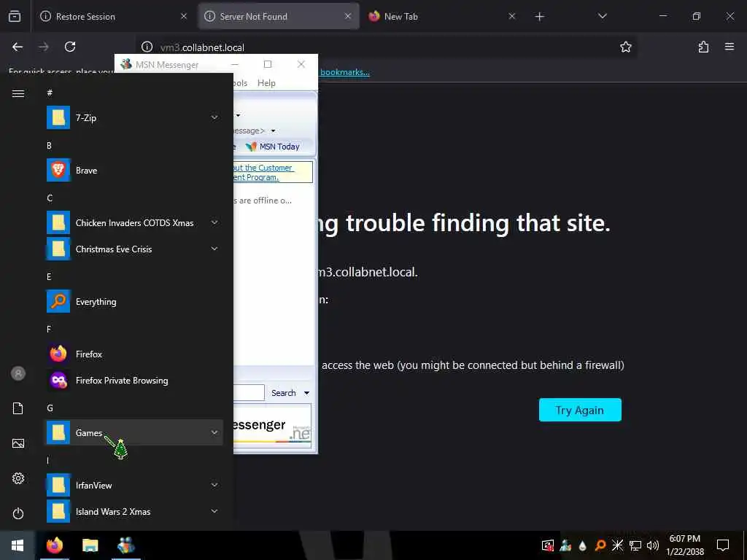Open the Firefox application menu
Screen dimensions: 747x560
[729, 47]
